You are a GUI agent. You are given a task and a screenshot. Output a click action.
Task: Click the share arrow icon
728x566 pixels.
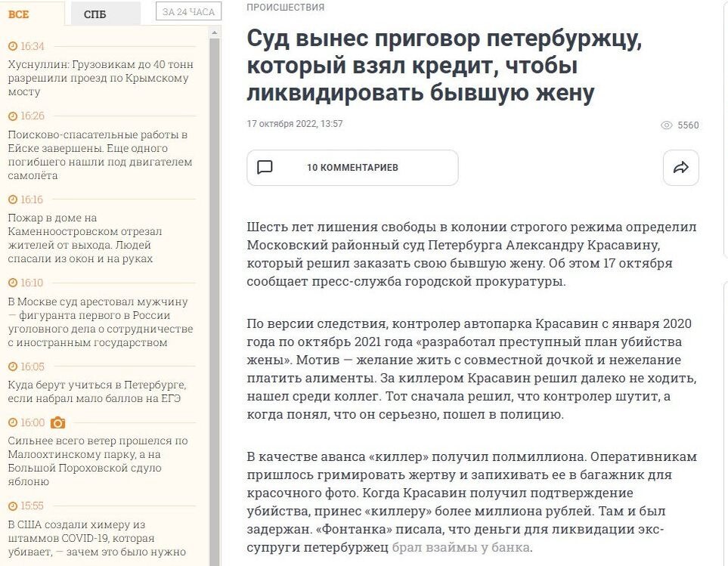point(680,168)
